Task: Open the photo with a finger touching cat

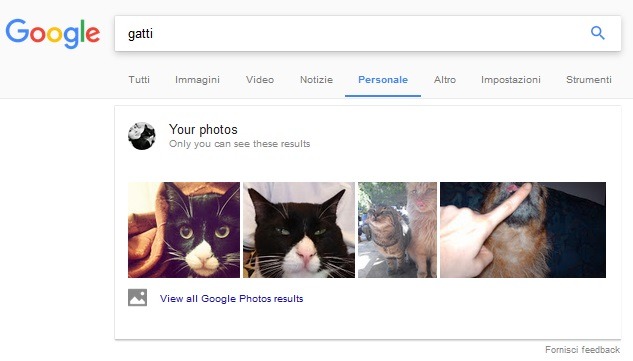Action: (x=523, y=230)
